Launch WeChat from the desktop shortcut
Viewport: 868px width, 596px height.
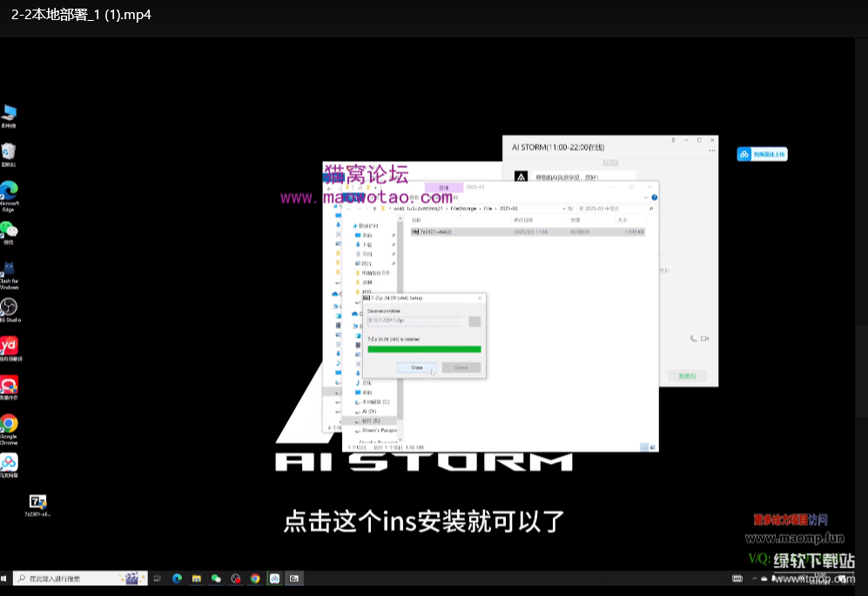point(9,232)
